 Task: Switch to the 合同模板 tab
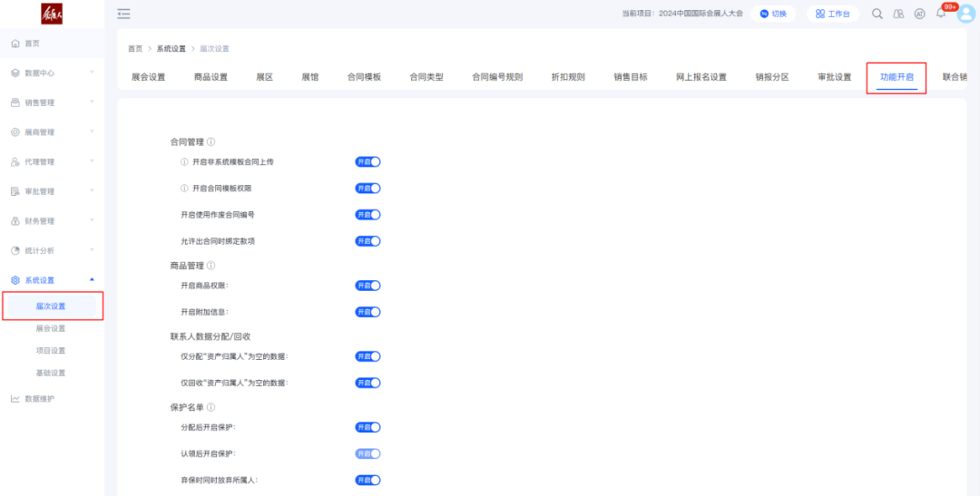[x=364, y=77]
